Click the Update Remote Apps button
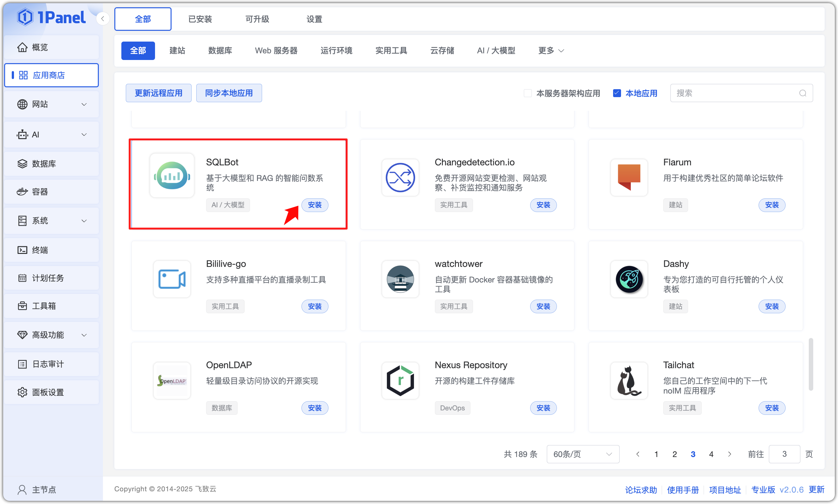The image size is (838, 504). point(159,93)
